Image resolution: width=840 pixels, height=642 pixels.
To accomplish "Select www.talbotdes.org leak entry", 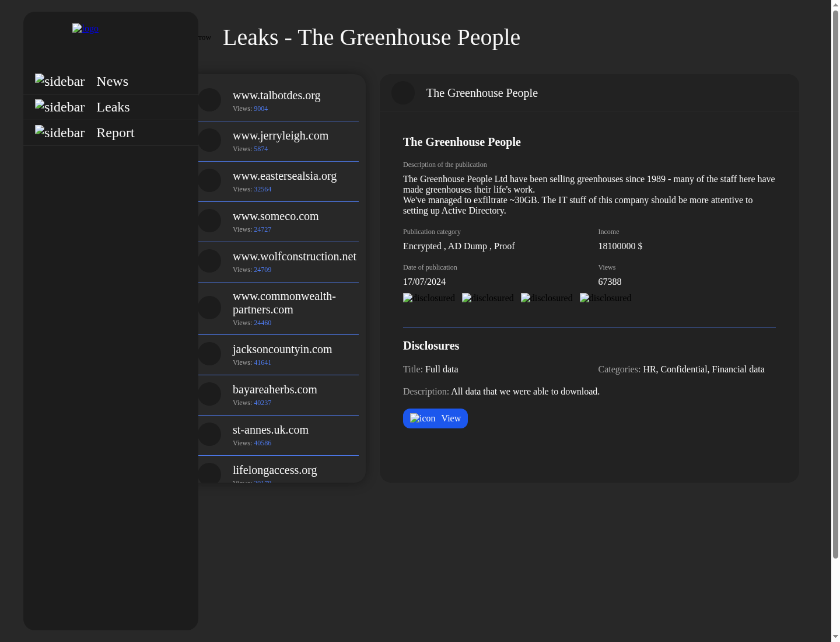I will tap(278, 101).
